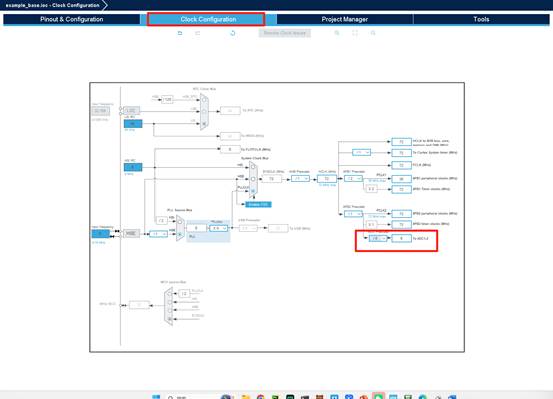Click the To IWDG (MHz) value box

pyautogui.click(x=230, y=136)
